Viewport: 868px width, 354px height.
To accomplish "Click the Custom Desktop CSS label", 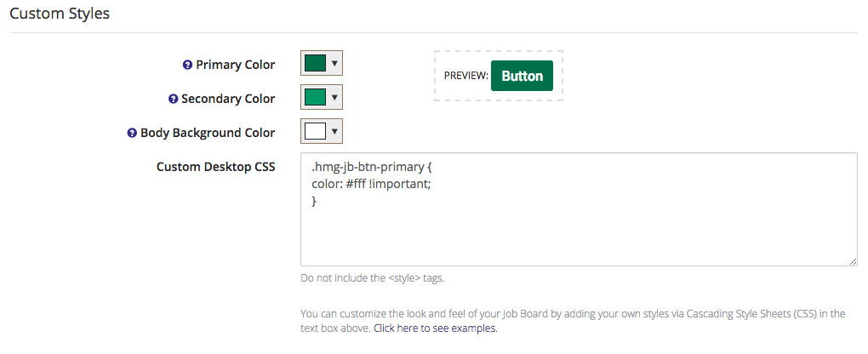I will click(216, 167).
